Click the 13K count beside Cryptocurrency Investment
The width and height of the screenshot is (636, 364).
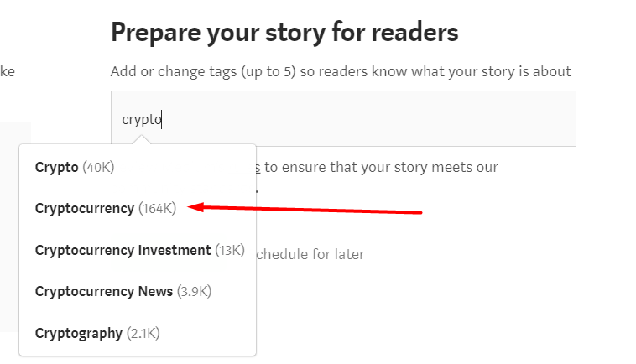[x=230, y=250]
